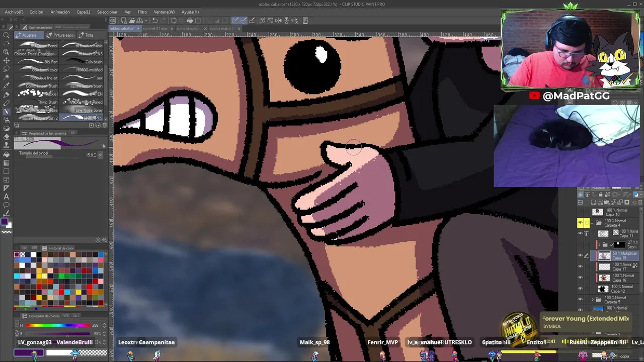Screen dimensions: 644x362
Task: Open the Archivo(F) menu
Action: pos(14,12)
